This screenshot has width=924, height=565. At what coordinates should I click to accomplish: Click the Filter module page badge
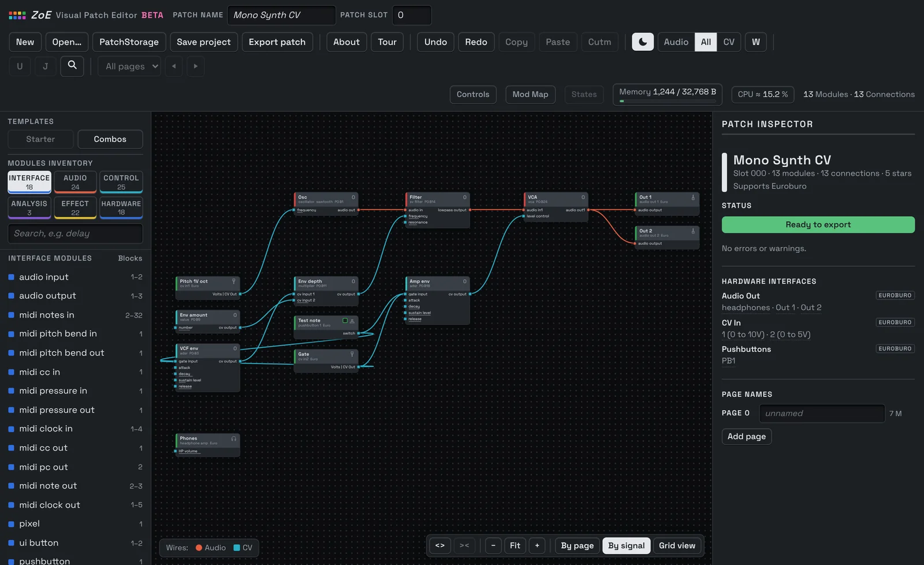click(464, 198)
